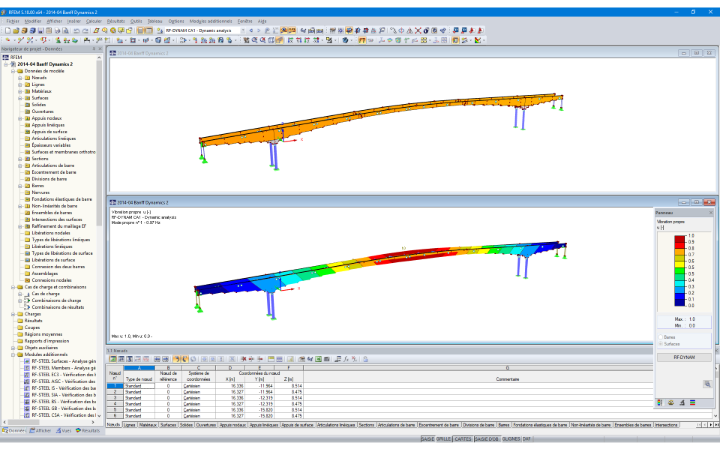
Task: Click the striped color lines icon in the Panneau panel
Action: [692, 403]
